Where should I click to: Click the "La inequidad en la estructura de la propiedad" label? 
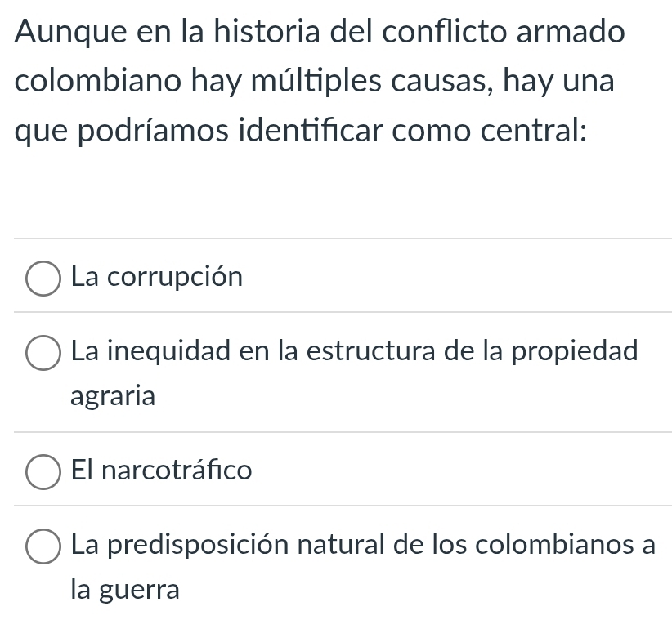pyautogui.click(x=355, y=351)
